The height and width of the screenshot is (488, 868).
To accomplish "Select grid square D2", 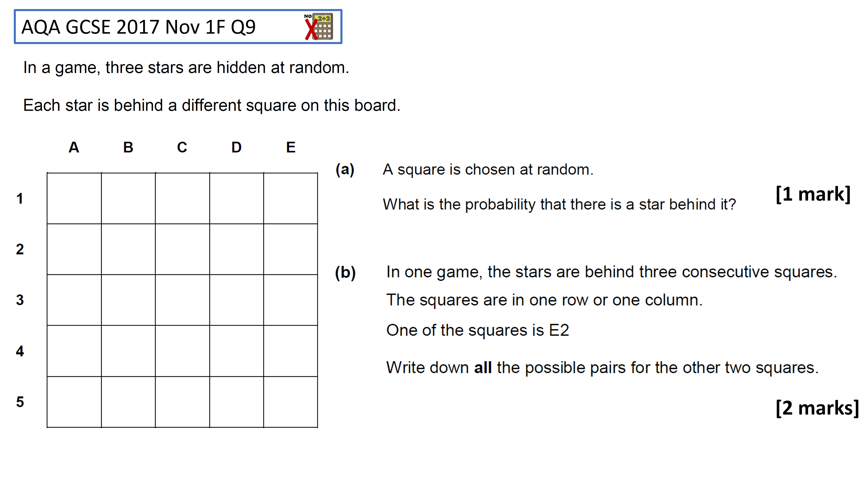I will (x=236, y=249).
